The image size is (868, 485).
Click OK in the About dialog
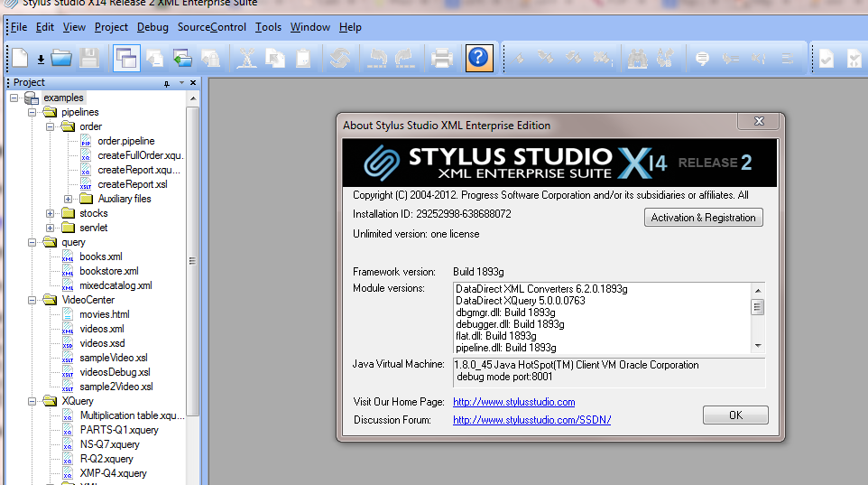pos(735,415)
